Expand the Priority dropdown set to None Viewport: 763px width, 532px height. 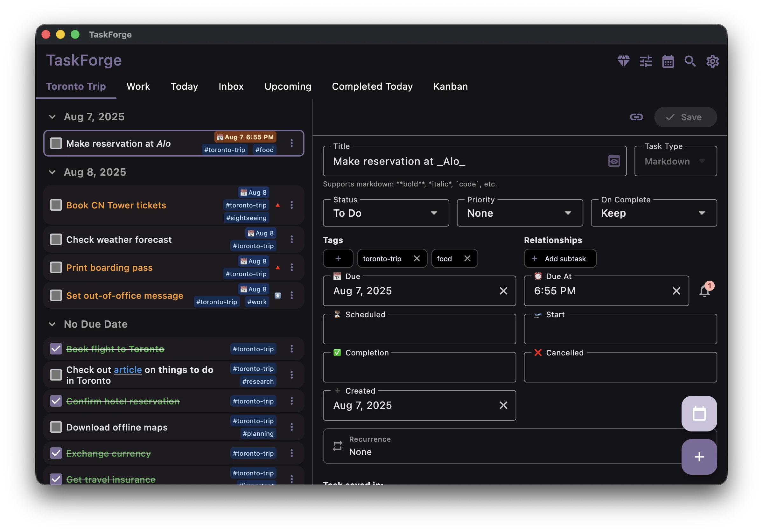pos(519,213)
